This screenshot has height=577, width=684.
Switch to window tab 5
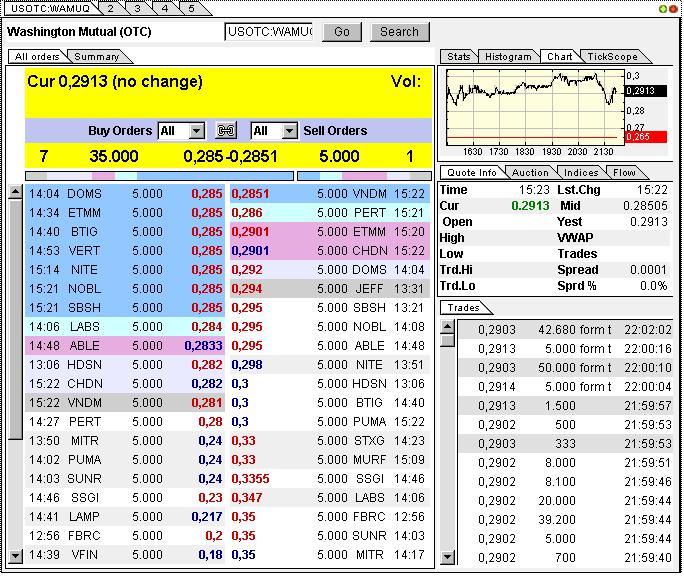[192, 8]
